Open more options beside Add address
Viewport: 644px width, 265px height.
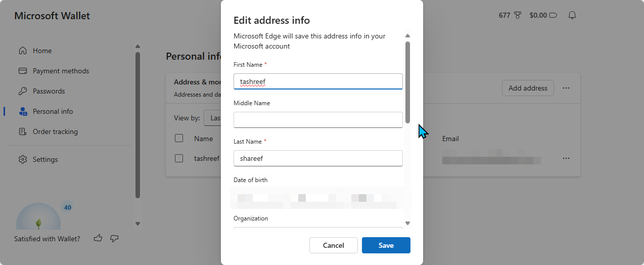point(566,88)
